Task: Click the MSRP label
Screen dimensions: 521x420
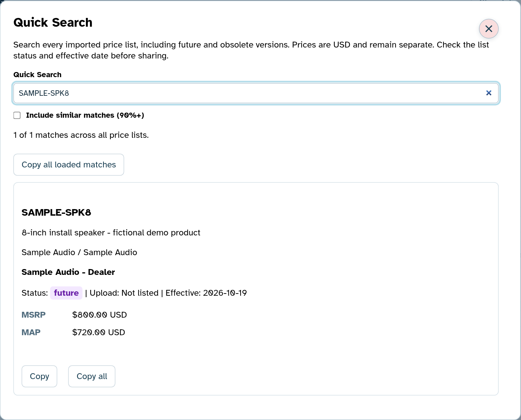Action: coord(34,315)
